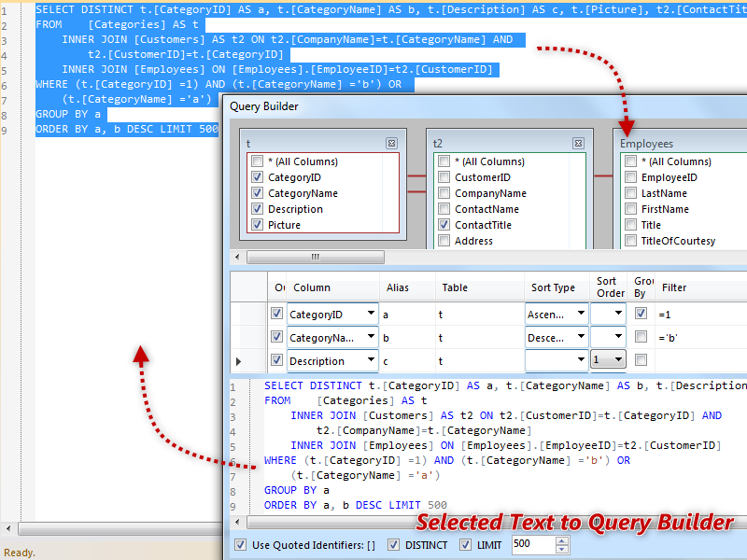
Task: Close the t table box in Query Builder
Action: click(x=391, y=144)
